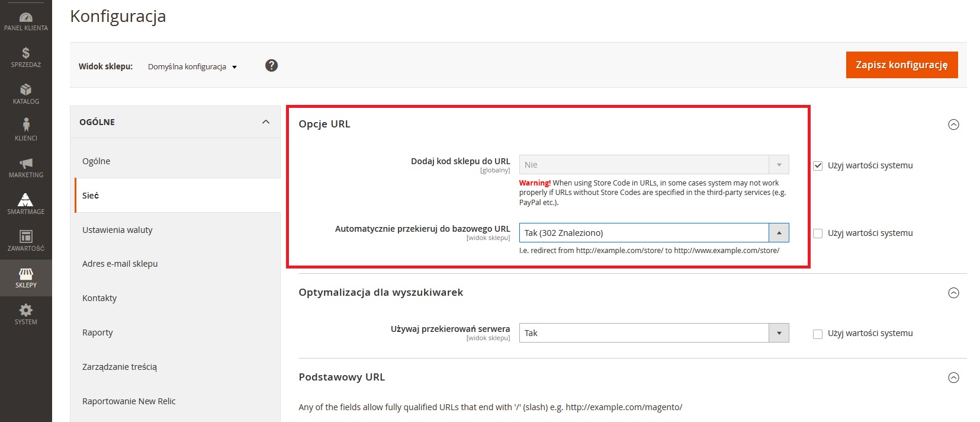Open the Widok sklepu scope dropdown
Image resolution: width=980 pixels, height=422 pixels.
[192, 67]
